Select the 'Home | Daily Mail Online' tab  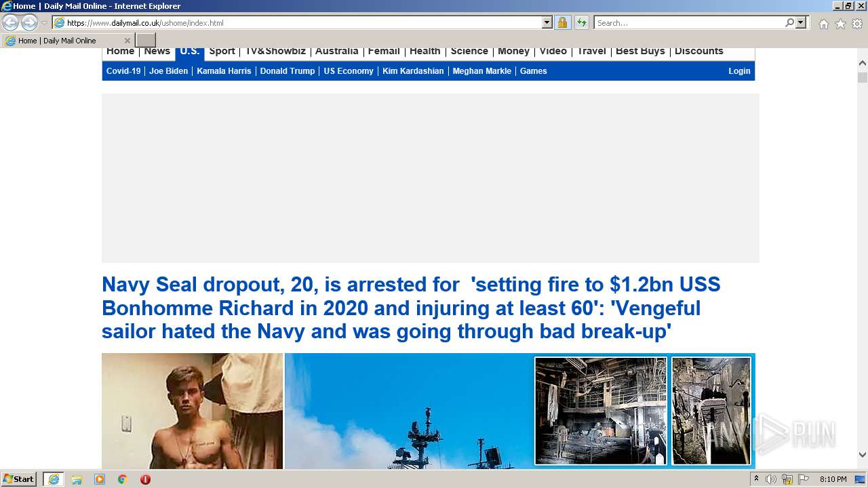(66, 41)
